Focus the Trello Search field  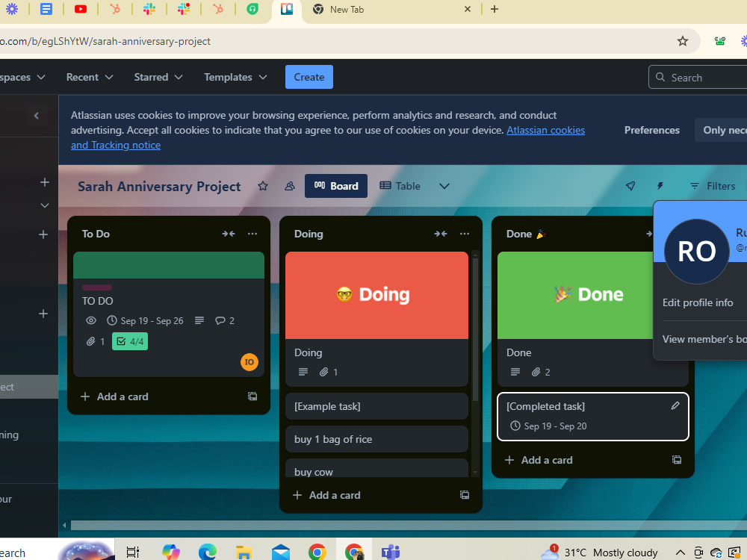698,77
